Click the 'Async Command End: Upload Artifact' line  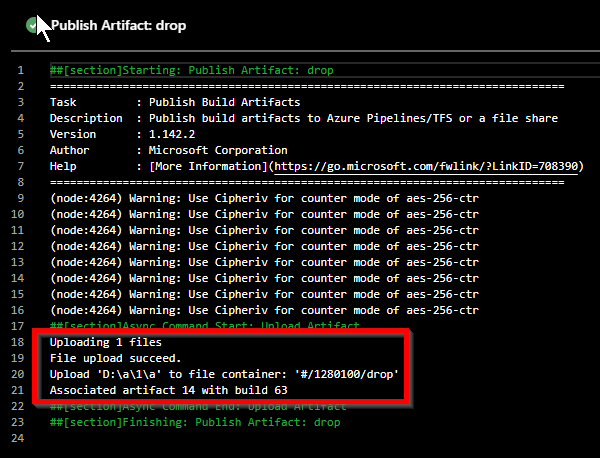pos(200,406)
